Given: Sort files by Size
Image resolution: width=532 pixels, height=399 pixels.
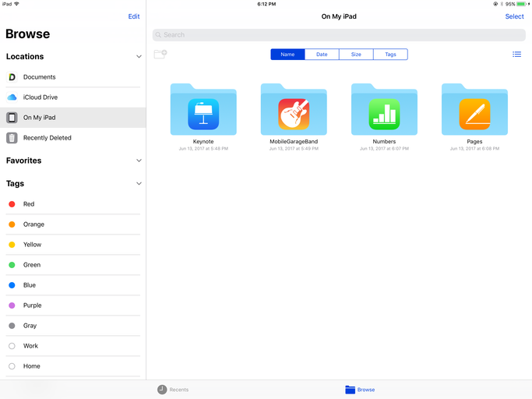Looking at the screenshot, I should click(x=356, y=55).
